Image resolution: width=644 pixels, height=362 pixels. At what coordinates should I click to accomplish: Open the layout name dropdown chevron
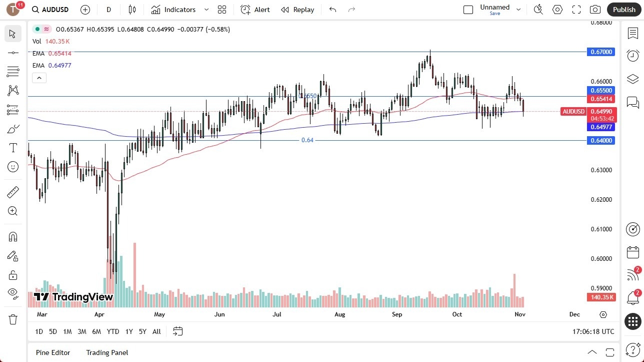518,9
